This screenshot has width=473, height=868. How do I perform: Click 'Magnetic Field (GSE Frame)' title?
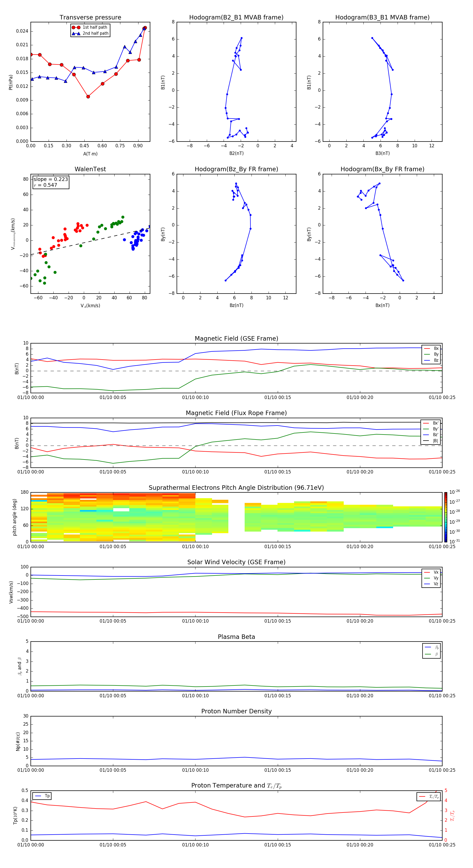[236, 339]
